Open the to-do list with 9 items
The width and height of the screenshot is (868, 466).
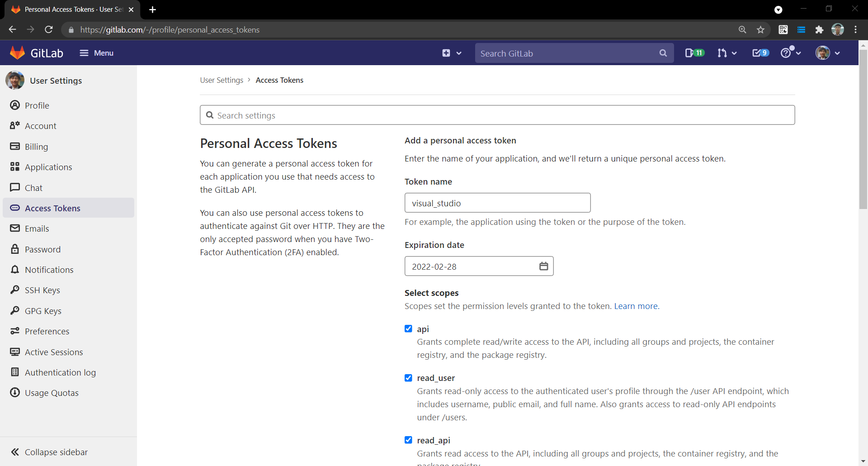(760, 53)
